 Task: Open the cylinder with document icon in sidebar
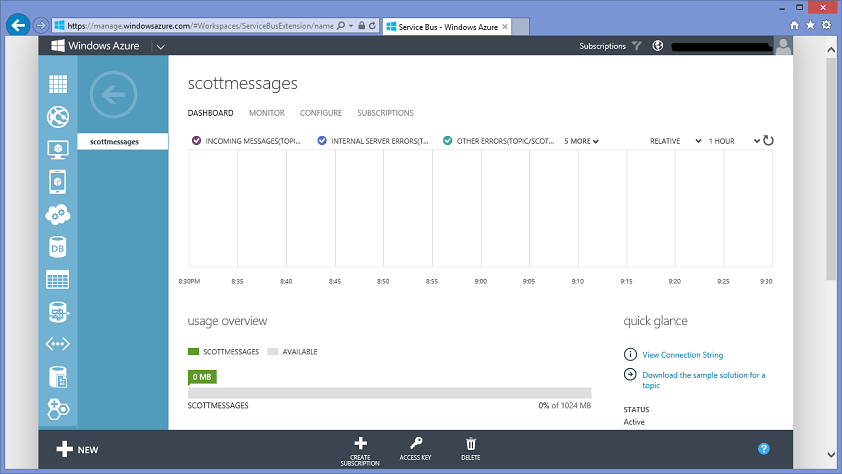click(58, 377)
